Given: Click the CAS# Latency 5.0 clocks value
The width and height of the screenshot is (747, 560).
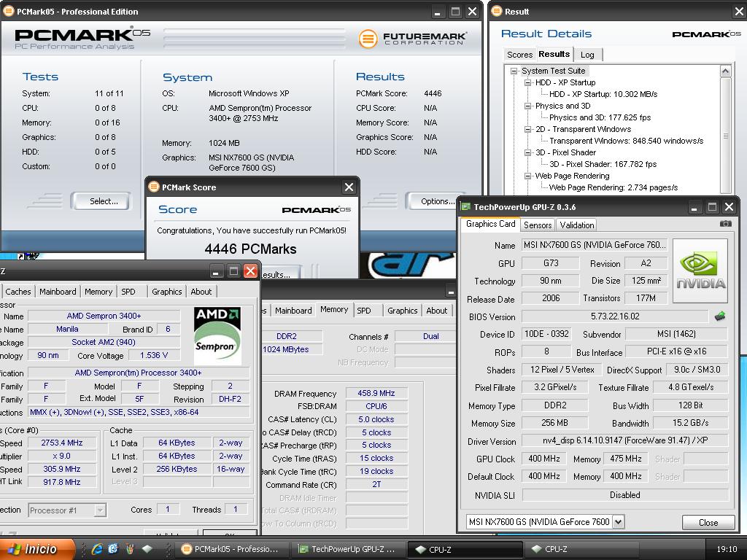Looking at the screenshot, I should [376, 419].
